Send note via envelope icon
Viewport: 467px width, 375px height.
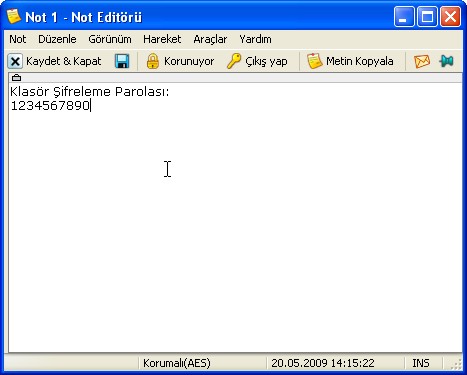pos(422,61)
